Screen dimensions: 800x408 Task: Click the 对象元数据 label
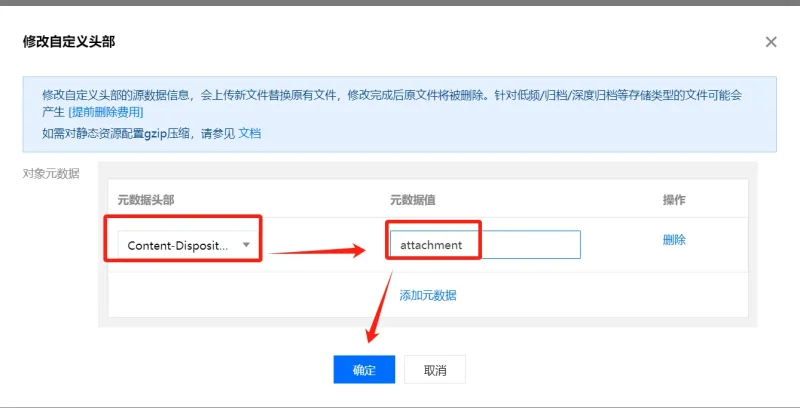tap(51, 173)
